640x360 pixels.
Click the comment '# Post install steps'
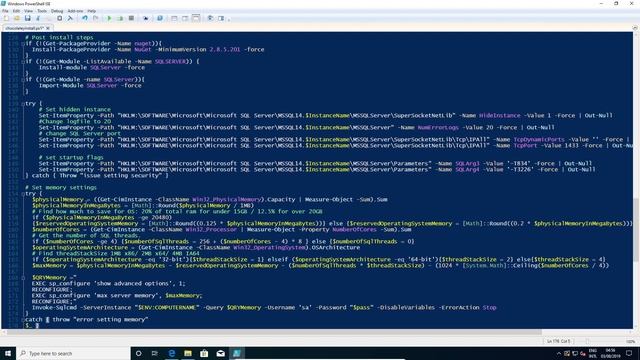coord(59,37)
